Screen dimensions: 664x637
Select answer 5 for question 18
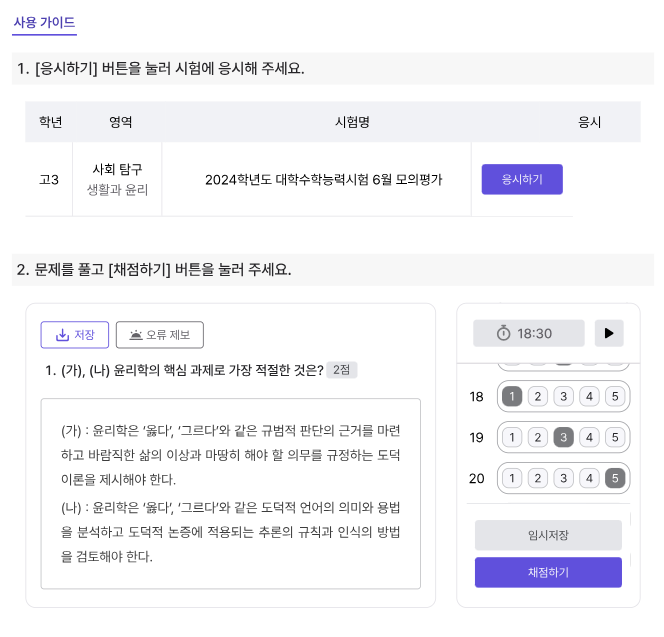pos(615,396)
